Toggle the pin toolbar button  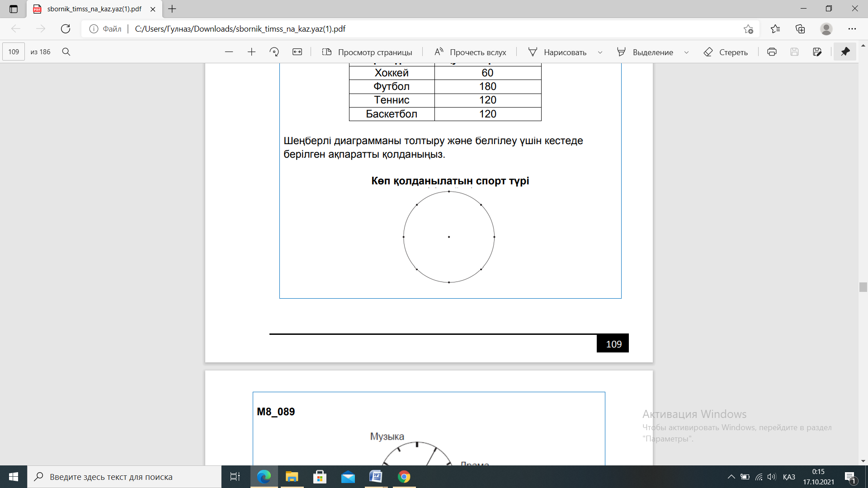click(x=845, y=52)
